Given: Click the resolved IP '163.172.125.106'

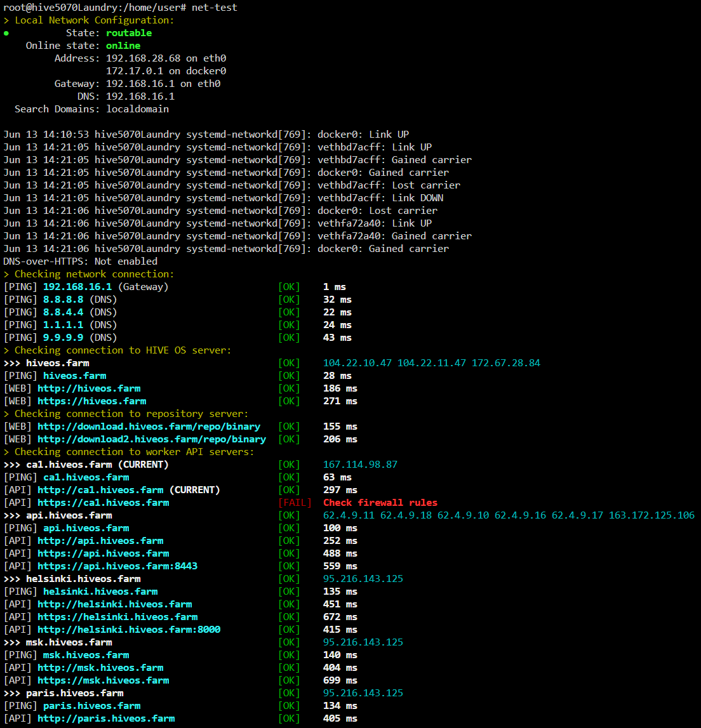Looking at the screenshot, I should pyautogui.click(x=651, y=515).
